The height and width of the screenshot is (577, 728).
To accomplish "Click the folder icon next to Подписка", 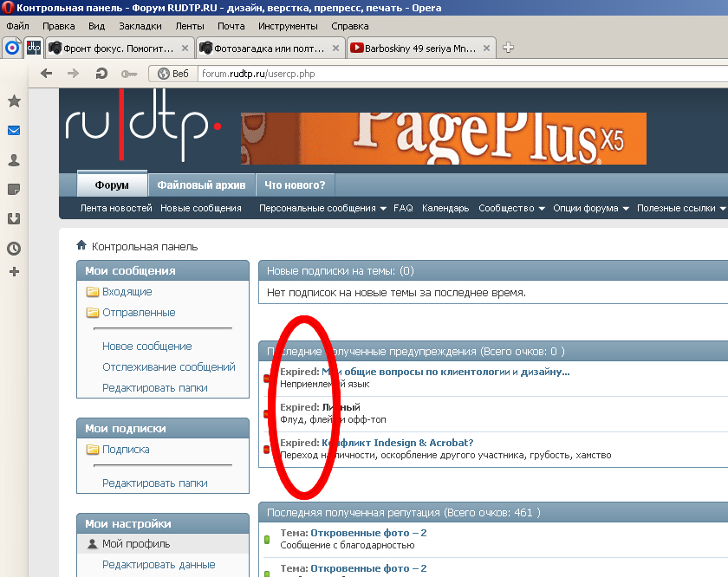I will [93, 450].
